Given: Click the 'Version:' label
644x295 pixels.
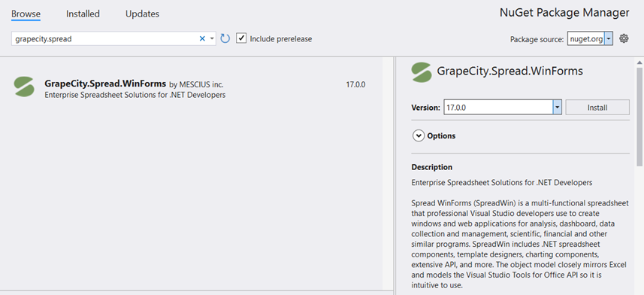Looking at the screenshot, I should 425,108.
